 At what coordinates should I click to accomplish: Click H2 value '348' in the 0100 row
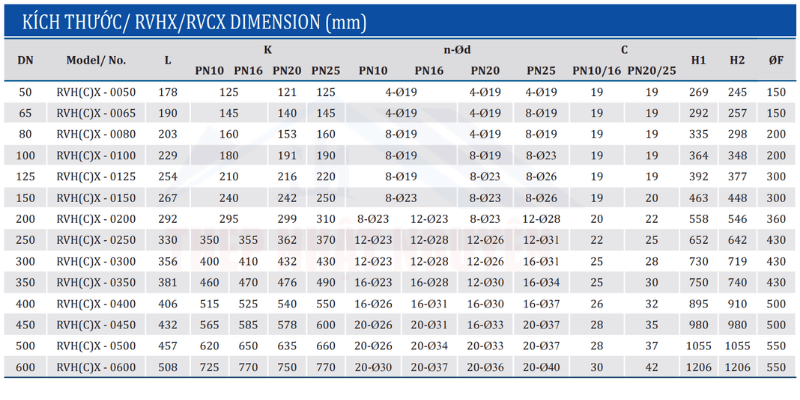(x=737, y=156)
